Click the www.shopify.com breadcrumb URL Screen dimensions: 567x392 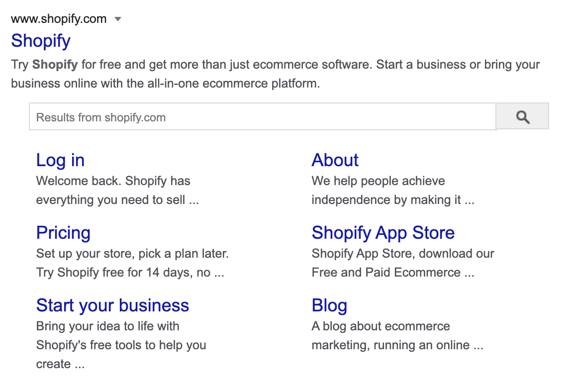point(58,19)
